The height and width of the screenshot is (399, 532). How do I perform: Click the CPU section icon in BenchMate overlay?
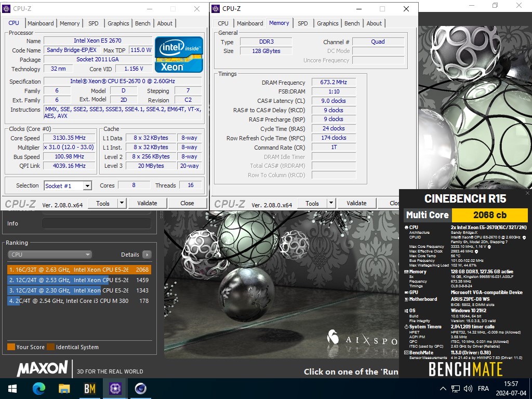click(406, 228)
